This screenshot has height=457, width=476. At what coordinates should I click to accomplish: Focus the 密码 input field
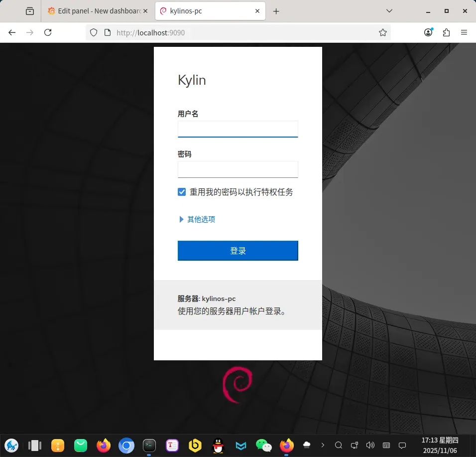(x=238, y=169)
